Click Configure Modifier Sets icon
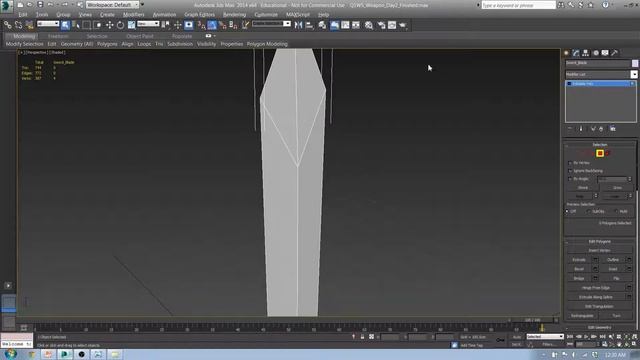The width and height of the screenshot is (640, 360). point(613,129)
